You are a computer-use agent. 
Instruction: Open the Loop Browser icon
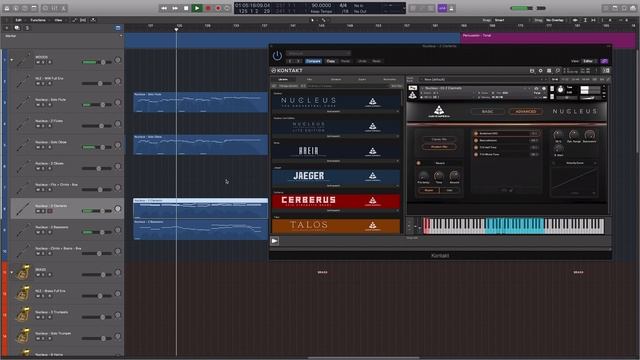[624, 8]
